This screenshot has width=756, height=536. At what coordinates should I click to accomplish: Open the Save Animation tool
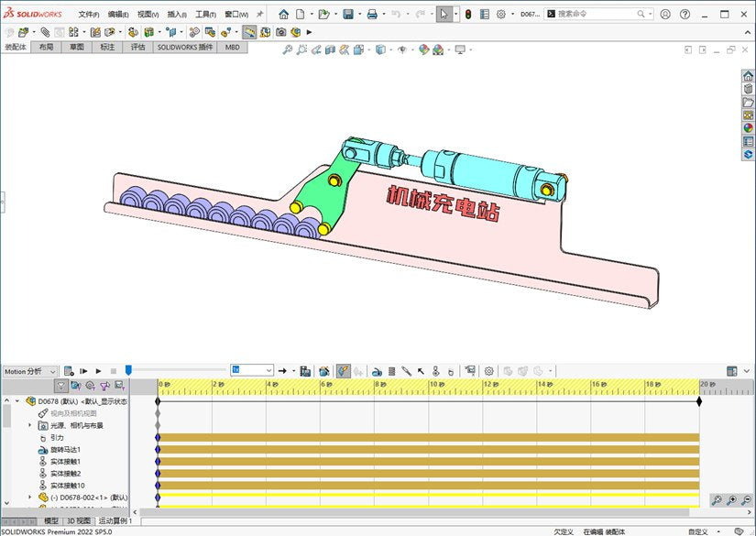[305, 371]
